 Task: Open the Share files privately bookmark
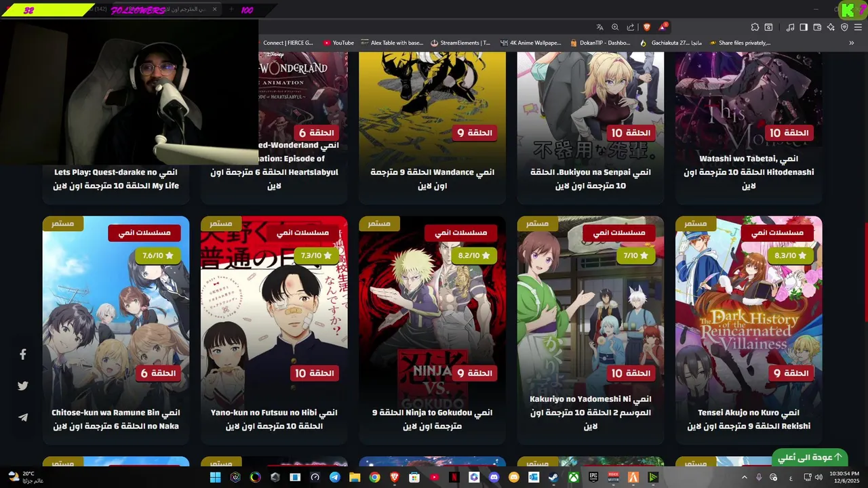740,43
